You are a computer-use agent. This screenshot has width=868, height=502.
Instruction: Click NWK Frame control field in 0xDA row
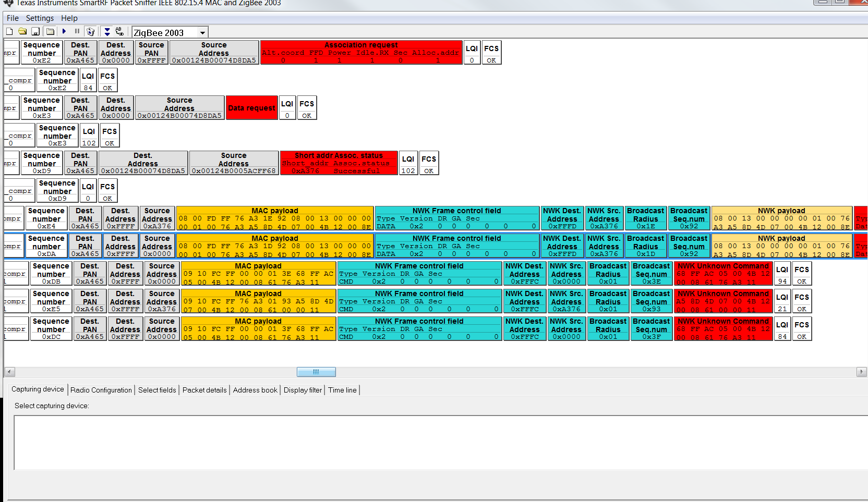(457, 246)
